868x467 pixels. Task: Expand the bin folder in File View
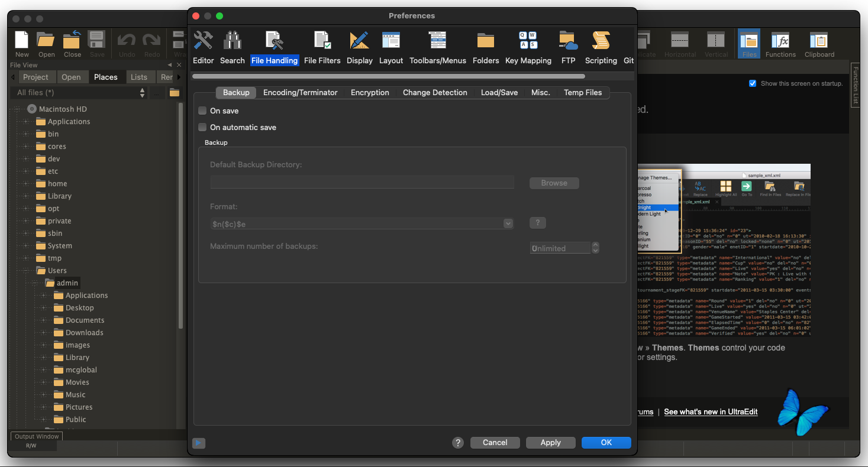26,134
